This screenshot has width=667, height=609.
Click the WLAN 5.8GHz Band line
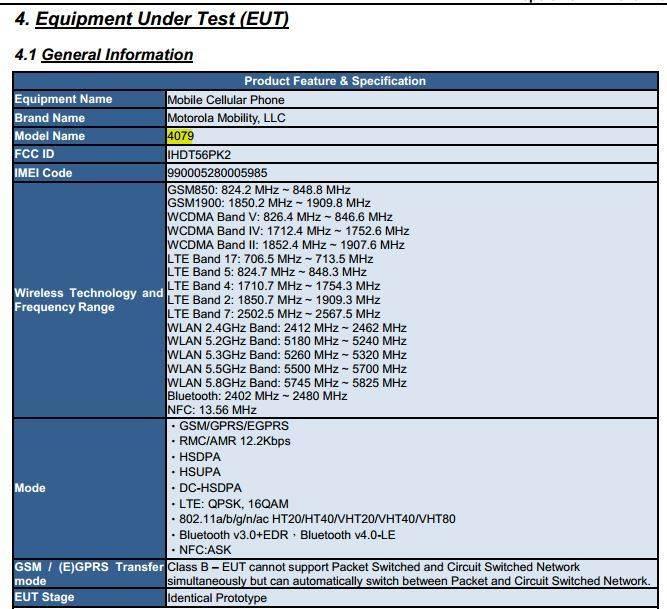point(287,383)
